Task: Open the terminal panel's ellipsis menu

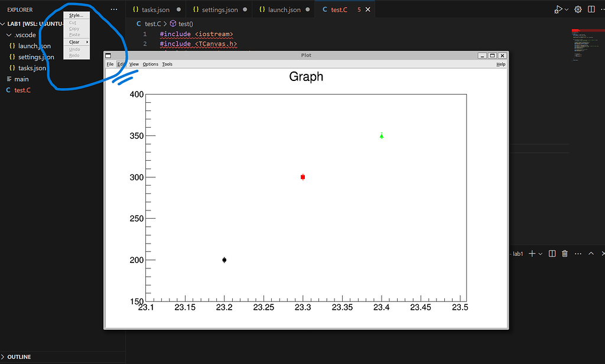Action: click(578, 253)
